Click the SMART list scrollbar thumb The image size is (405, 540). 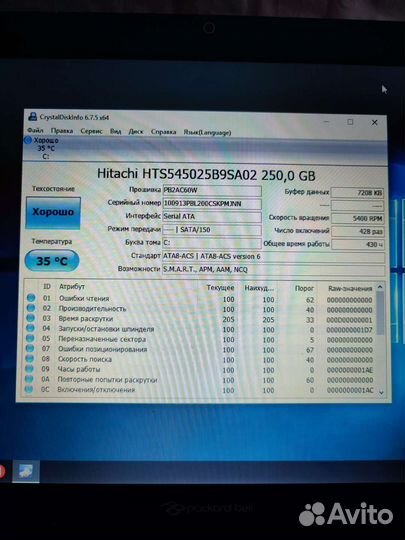(x=380, y=313)
